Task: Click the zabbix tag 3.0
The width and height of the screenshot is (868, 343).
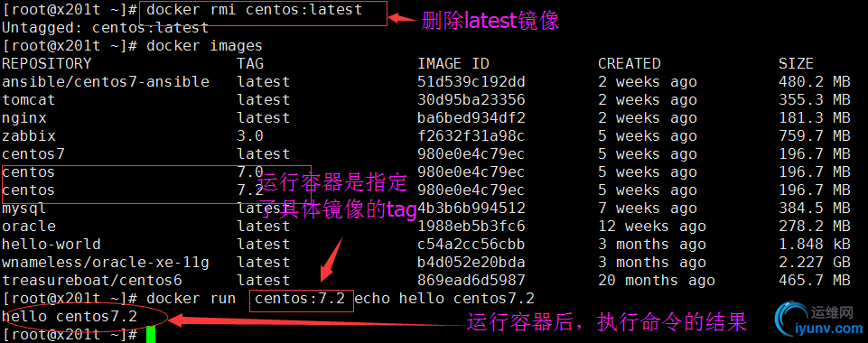Action: coord(250,136)
